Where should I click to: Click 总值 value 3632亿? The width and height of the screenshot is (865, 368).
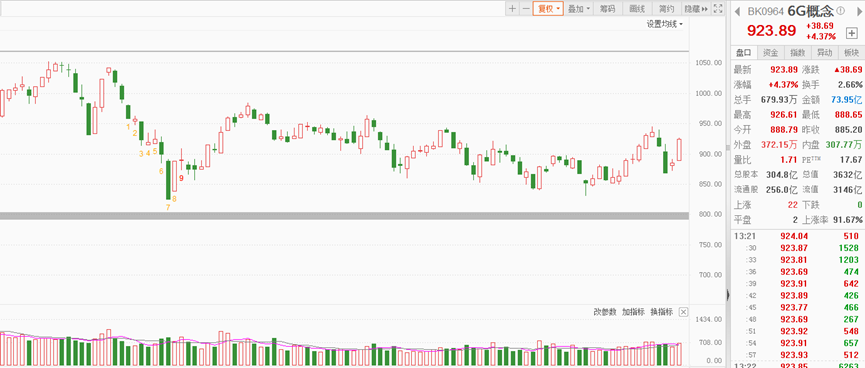pyautogui.click(x=848, y=175)
